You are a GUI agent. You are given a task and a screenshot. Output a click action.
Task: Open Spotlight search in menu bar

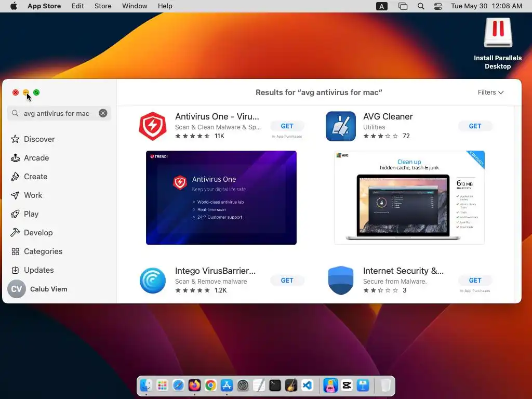pyautogui.click(x=421, y=6)
